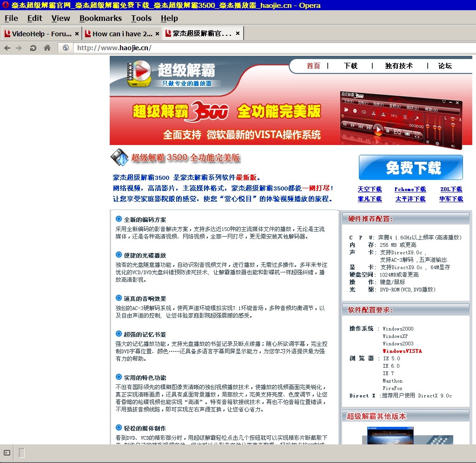Click the 首页 navigation link
Viewport: 476px width, 463px height.
coord(314,66)
